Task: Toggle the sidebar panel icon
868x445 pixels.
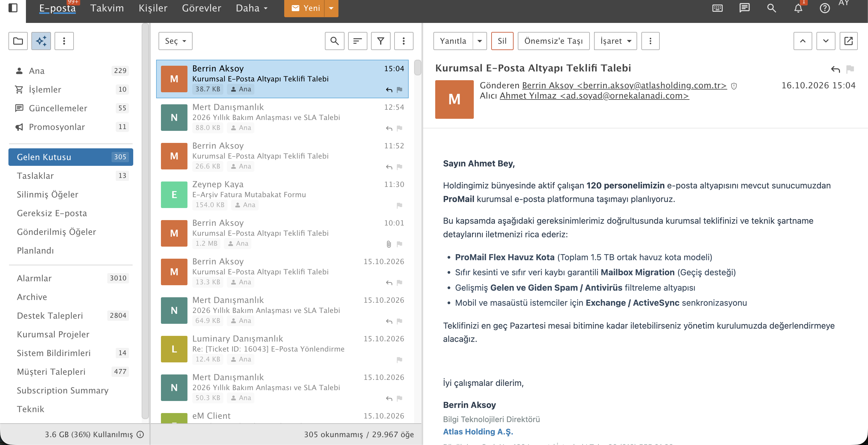Action: 13,8
